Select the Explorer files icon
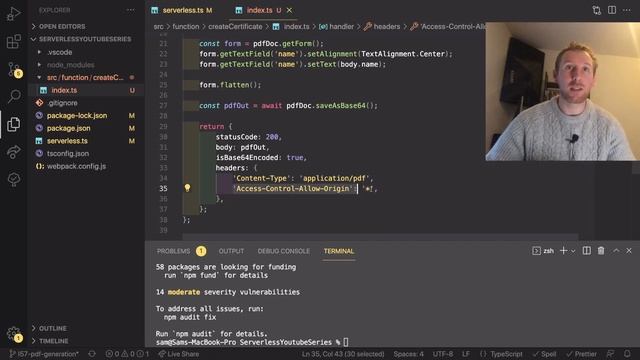 coord(13,124)
